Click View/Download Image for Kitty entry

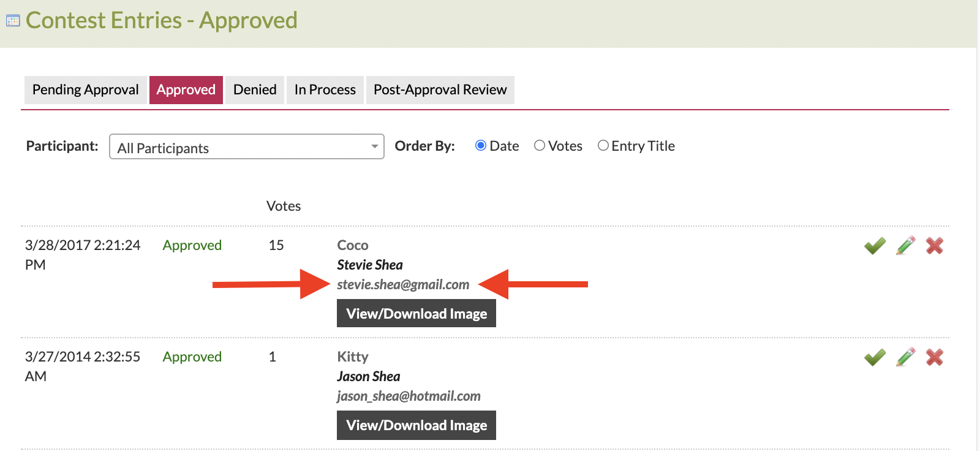(417, 425)
